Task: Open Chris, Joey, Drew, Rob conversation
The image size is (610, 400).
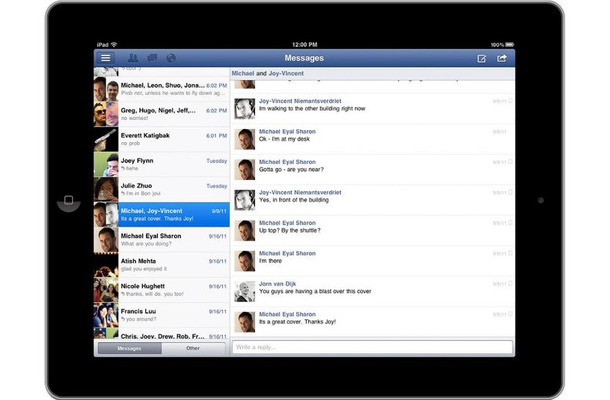Action: pyautogui.click(x=162, y=334)
